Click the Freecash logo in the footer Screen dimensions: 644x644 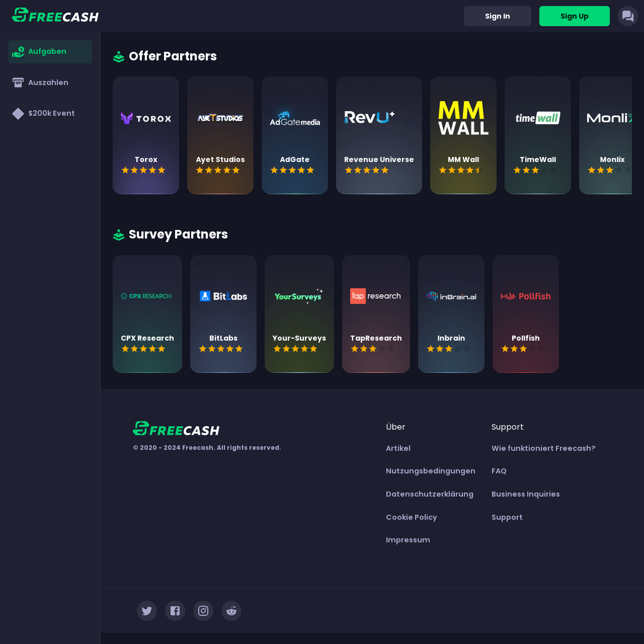(x=176, y=429)
